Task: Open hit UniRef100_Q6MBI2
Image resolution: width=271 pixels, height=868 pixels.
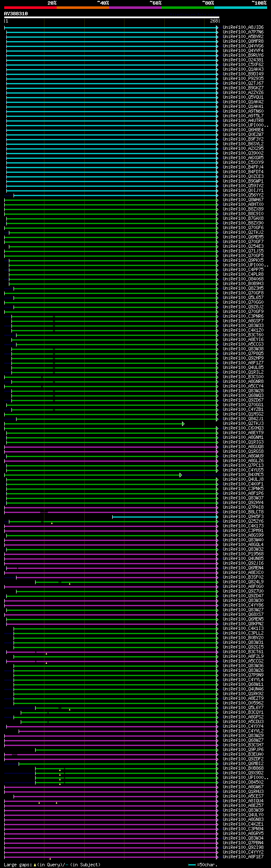Action: click(x=243, y=764)
